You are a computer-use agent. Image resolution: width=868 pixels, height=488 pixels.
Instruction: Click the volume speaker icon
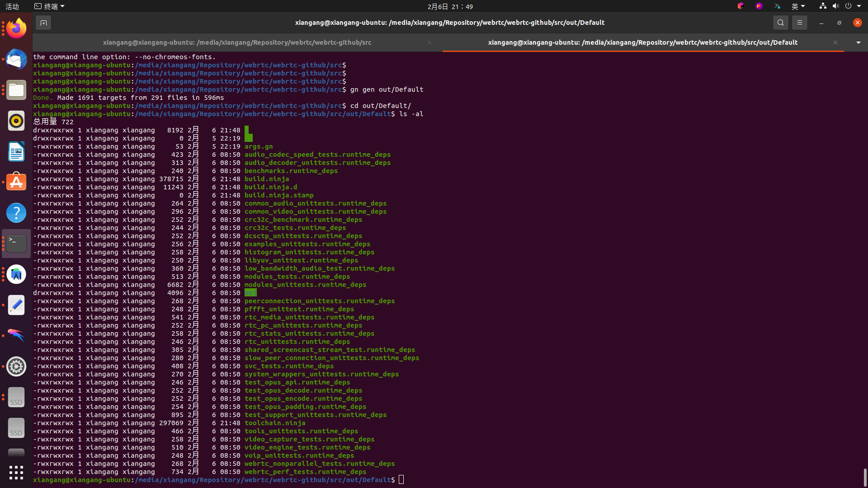tap(835, 6)
